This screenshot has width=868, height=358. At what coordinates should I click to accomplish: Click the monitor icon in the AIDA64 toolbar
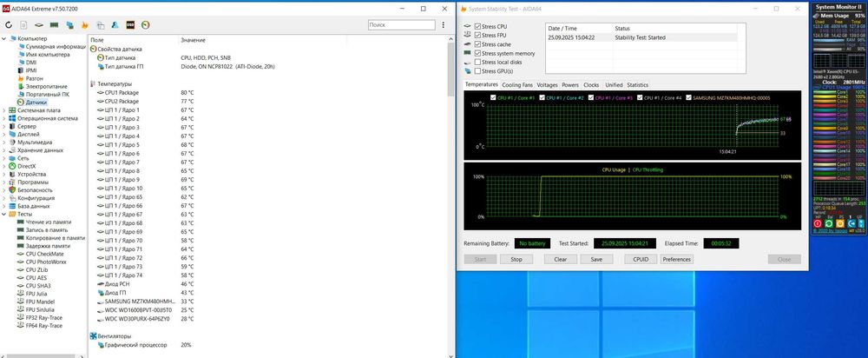[69, 25]
